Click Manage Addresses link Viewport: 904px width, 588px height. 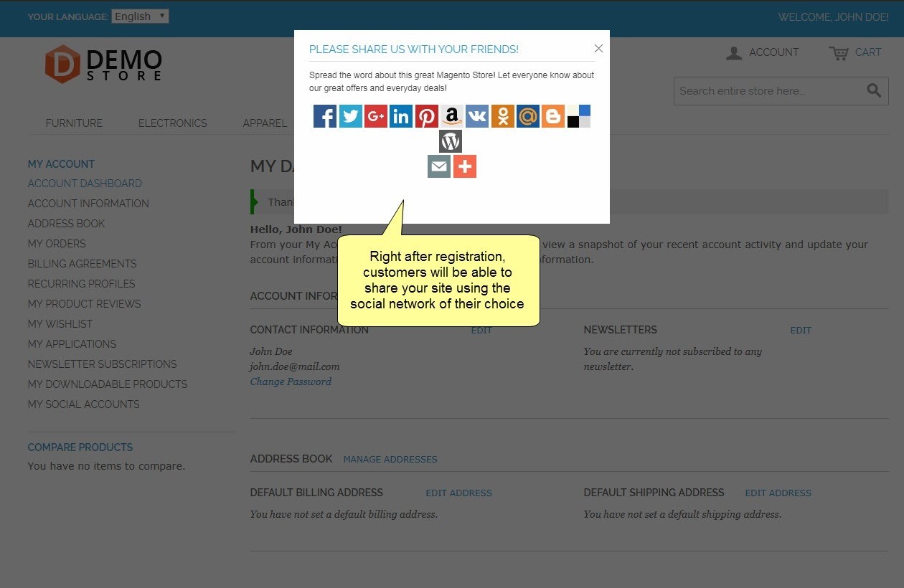[x=390, y=460]
